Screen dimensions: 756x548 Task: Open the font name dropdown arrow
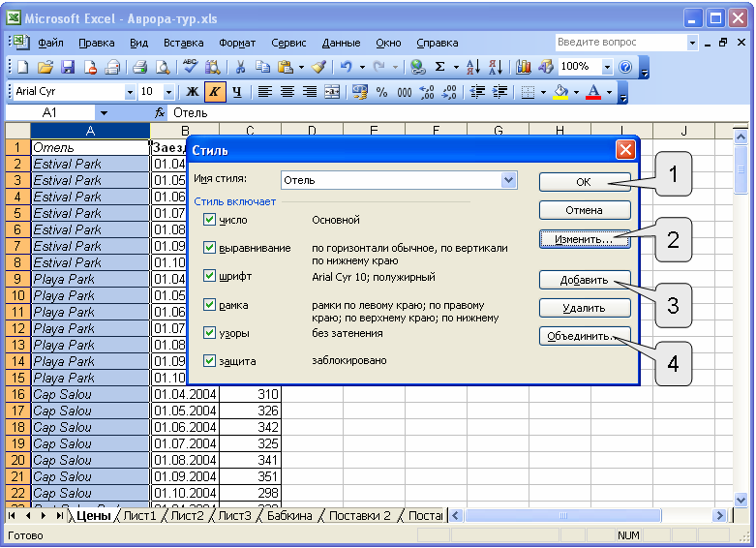coord(130,92)
